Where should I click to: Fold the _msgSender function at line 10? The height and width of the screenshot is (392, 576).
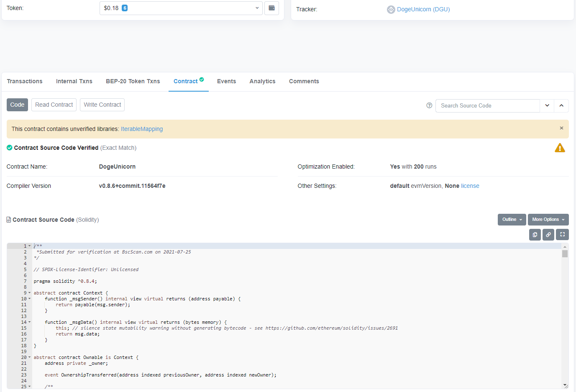[x=29, y=299]
